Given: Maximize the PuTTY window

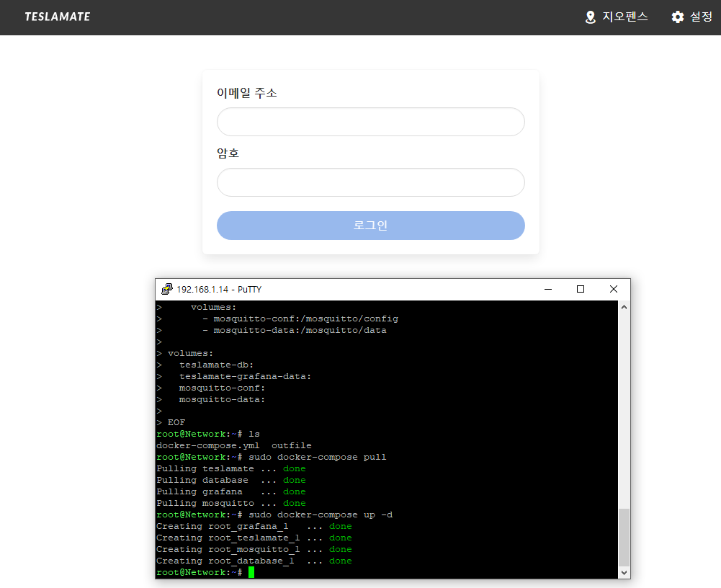Looking at the screenshot, I should (x=581, y=289).
